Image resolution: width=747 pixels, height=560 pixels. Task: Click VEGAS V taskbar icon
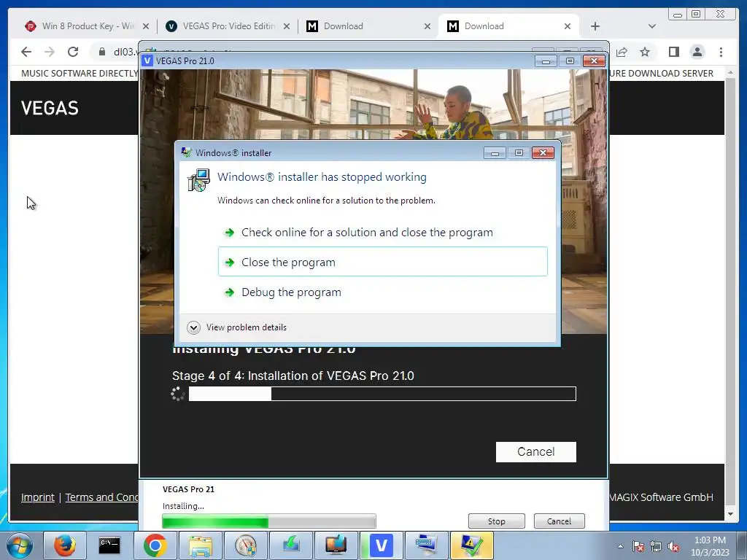(x=381, y=545)
